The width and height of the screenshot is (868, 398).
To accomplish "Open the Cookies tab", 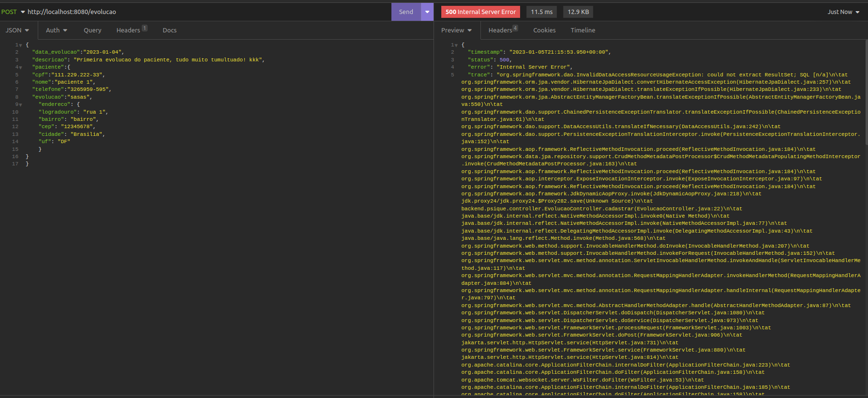I will [x=544, y=30].
